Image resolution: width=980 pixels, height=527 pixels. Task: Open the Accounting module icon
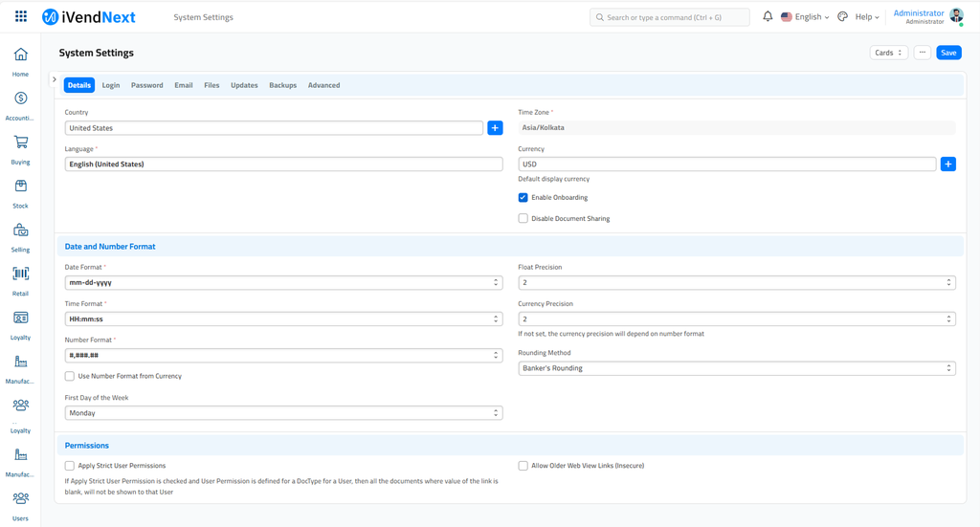(x=20, y=99)
